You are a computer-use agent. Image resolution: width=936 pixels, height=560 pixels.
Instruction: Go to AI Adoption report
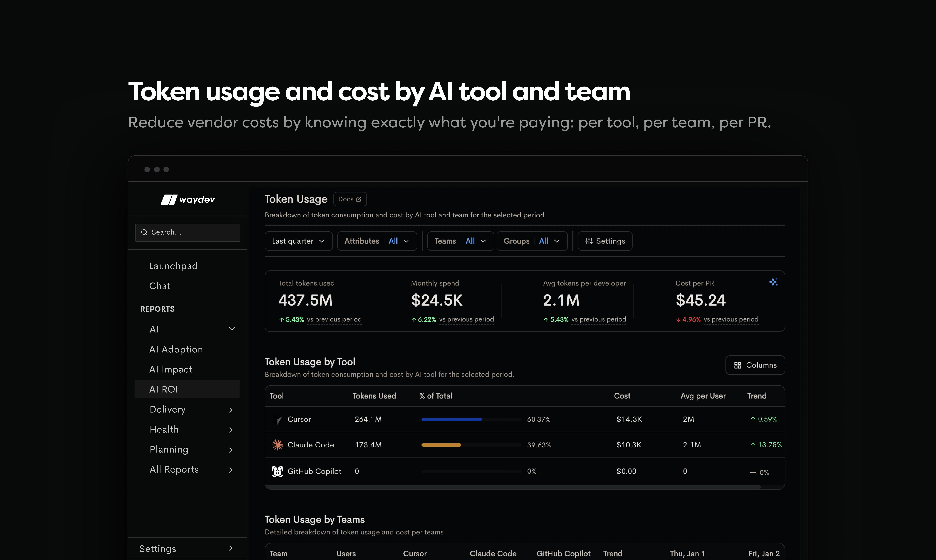[x=176, y=349]
